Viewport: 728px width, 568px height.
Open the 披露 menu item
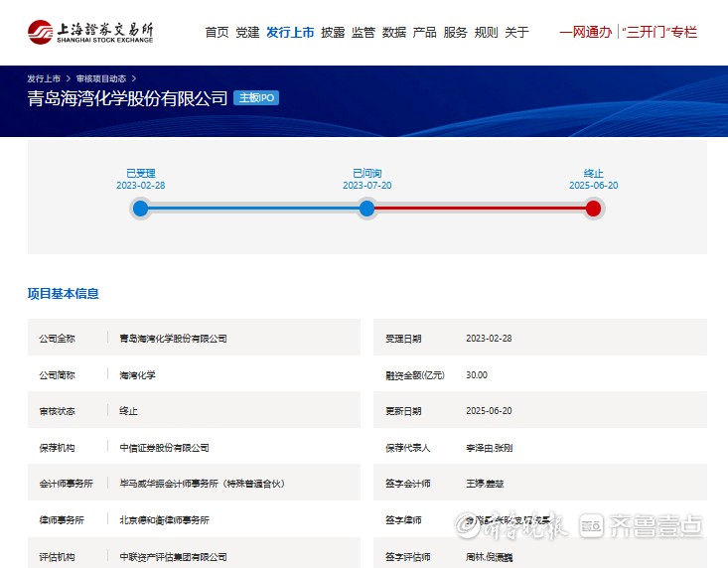[x=333, y=32]
